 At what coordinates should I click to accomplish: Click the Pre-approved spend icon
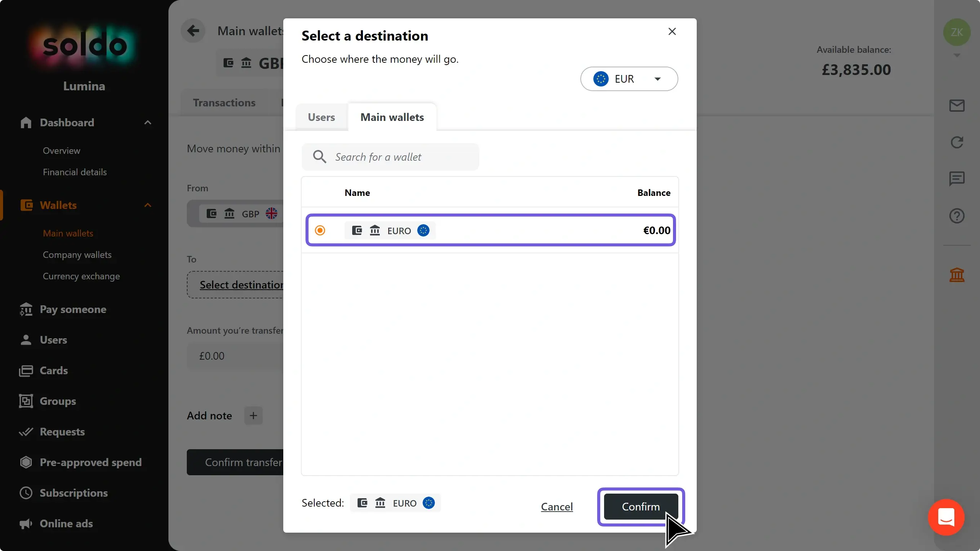coord(26,462)
